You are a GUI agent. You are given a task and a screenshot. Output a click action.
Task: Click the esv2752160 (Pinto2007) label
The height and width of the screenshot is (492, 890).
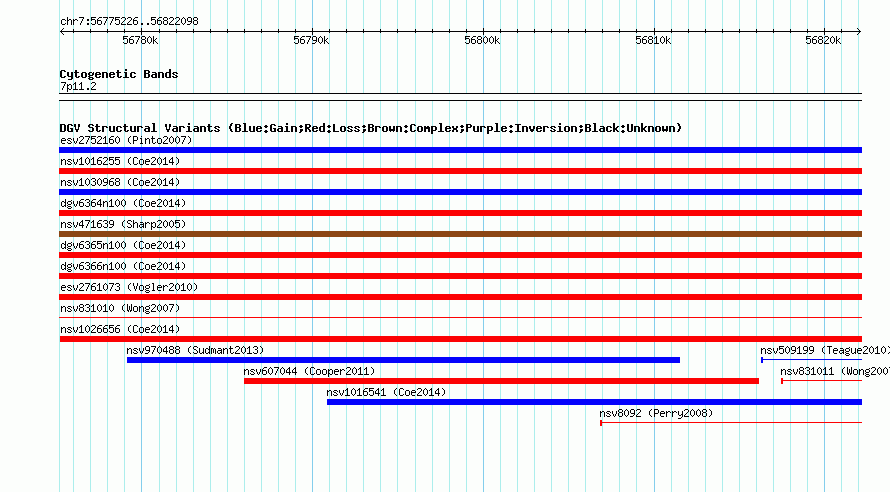click(x=126, y=140)
